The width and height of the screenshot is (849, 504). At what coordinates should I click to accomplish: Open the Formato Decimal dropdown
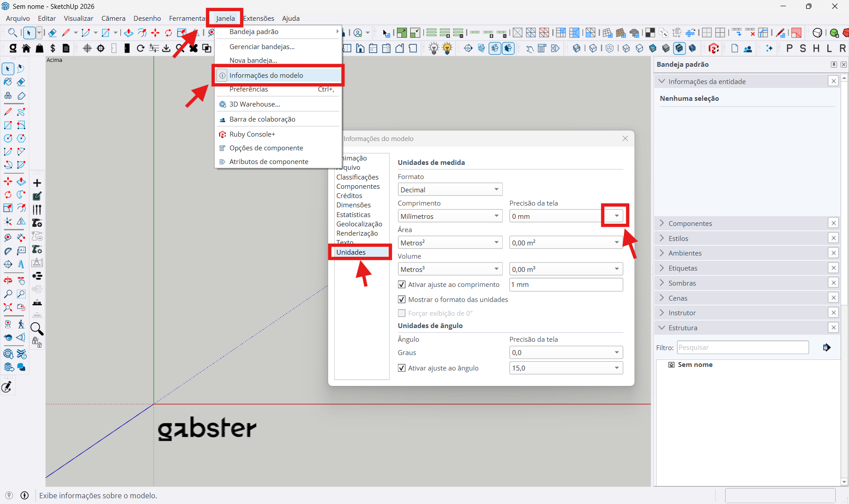[450, 190]
